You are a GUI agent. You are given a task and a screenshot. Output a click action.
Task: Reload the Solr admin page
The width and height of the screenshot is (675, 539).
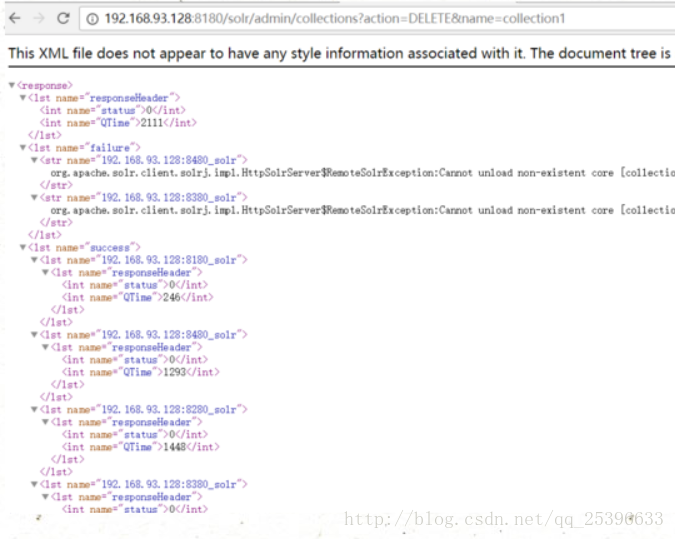63,18
